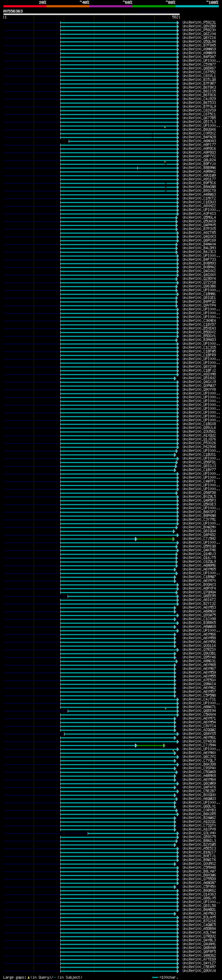Open hit UniRef100_B3RRK5
The width and height of the screenshot is (222, 980).
point(199,623)
